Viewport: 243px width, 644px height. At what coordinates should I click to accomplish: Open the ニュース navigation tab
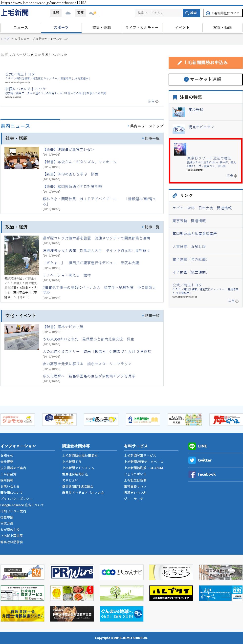pyautogui.click(x=21, y=27)
